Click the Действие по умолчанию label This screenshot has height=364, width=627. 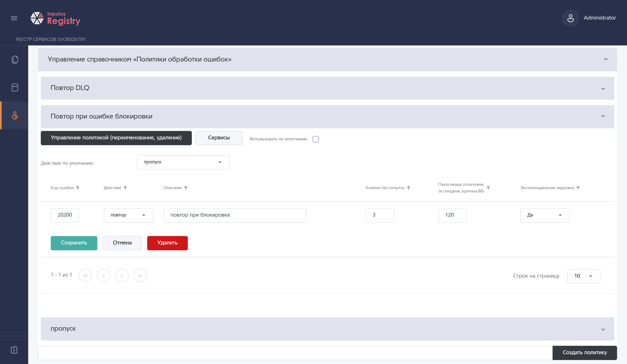(x=67, y=163)
